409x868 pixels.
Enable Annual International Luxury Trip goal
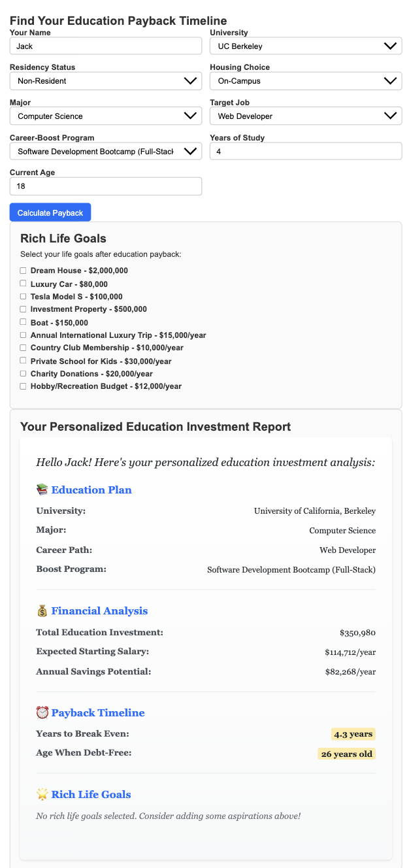[23, 335]
